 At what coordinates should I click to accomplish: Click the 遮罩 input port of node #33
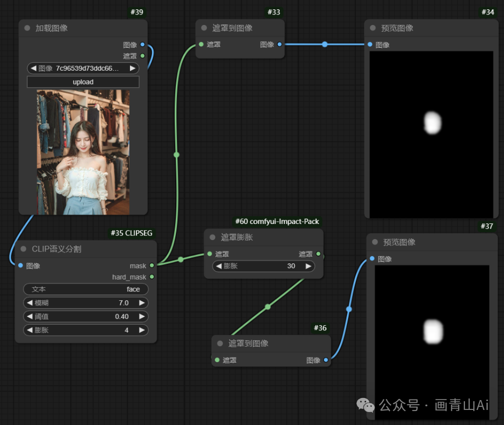[x=201, y=44]
